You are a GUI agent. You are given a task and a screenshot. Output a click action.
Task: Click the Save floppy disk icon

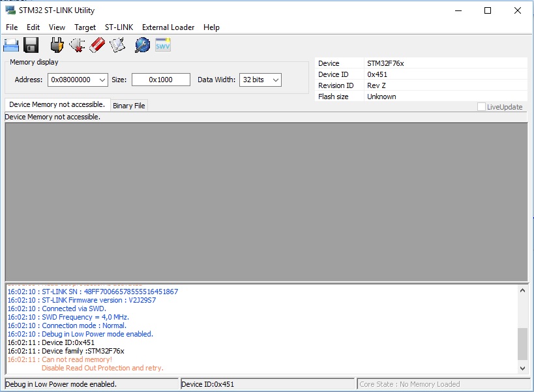click(x=31, y=45)
